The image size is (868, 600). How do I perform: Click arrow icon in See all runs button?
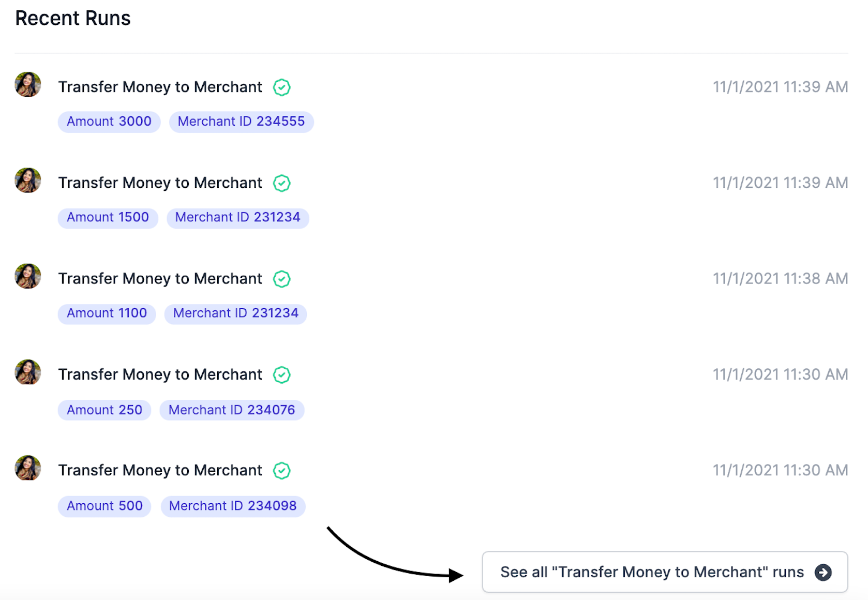823,572
